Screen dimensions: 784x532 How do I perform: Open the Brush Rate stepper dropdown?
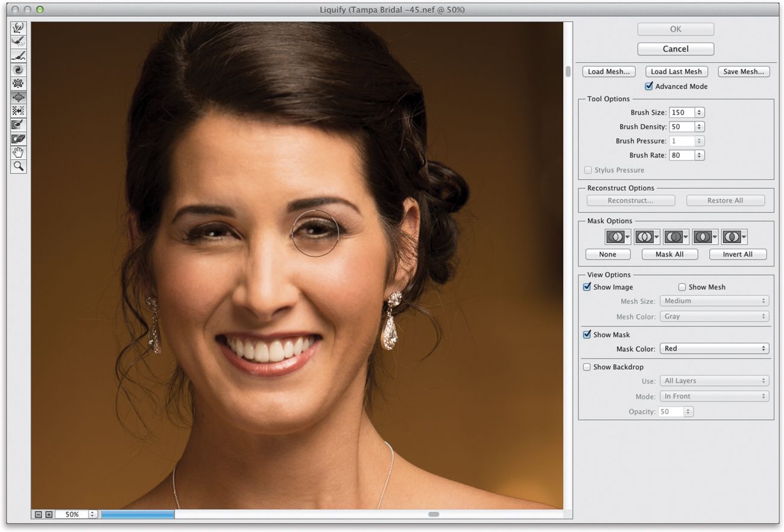700,155
